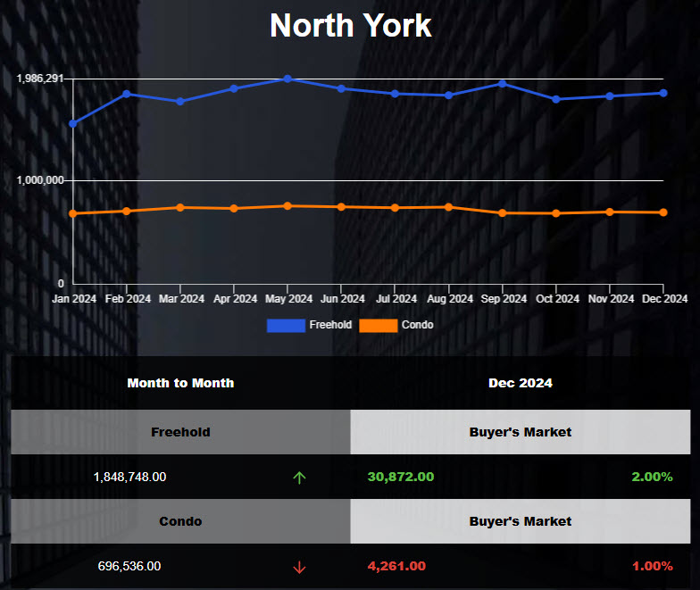Select the Jan 2024 Freehold data point

pos(72,123)
